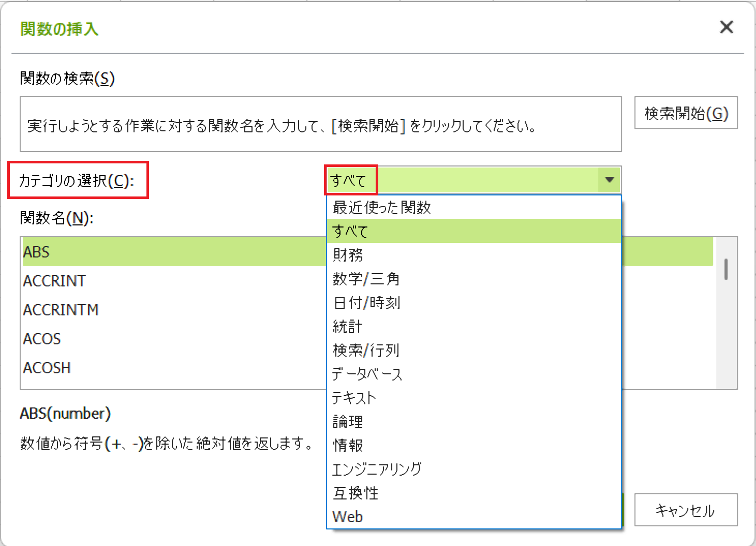756x546 pixels.
Task: Click the function search input field
Action: click(x=320, y=125)
